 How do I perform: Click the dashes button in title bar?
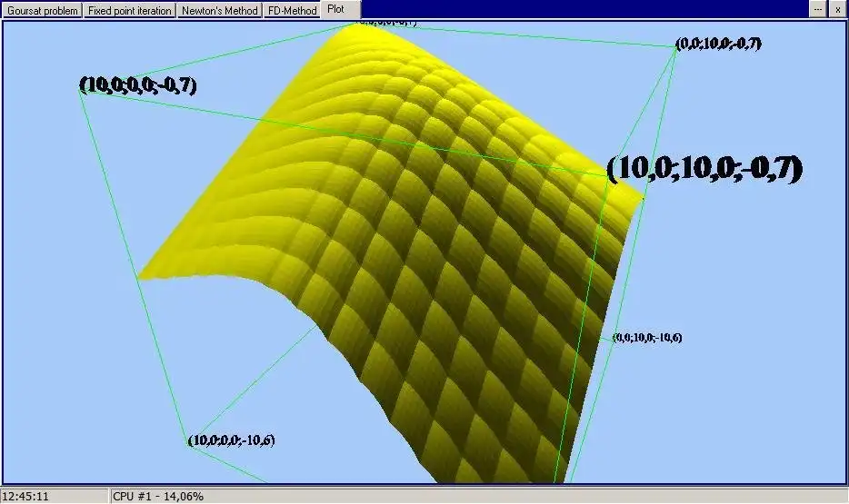click(817, 9)
